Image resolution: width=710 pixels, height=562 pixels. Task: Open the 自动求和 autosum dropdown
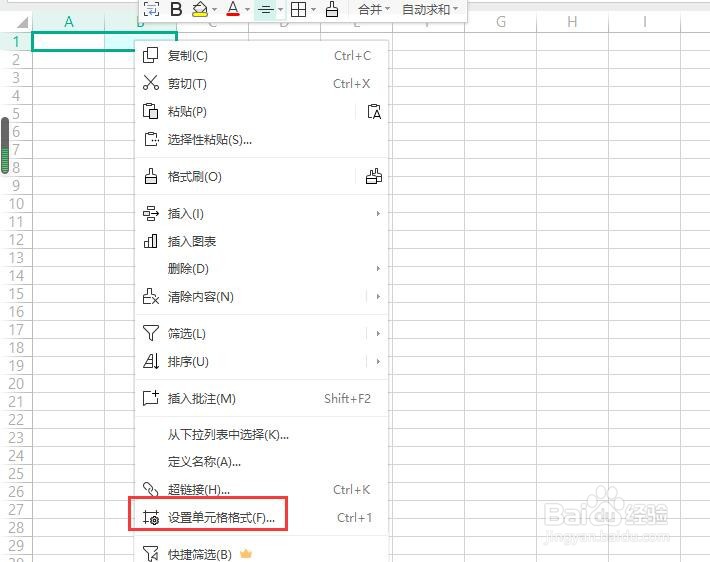(430, 9)
